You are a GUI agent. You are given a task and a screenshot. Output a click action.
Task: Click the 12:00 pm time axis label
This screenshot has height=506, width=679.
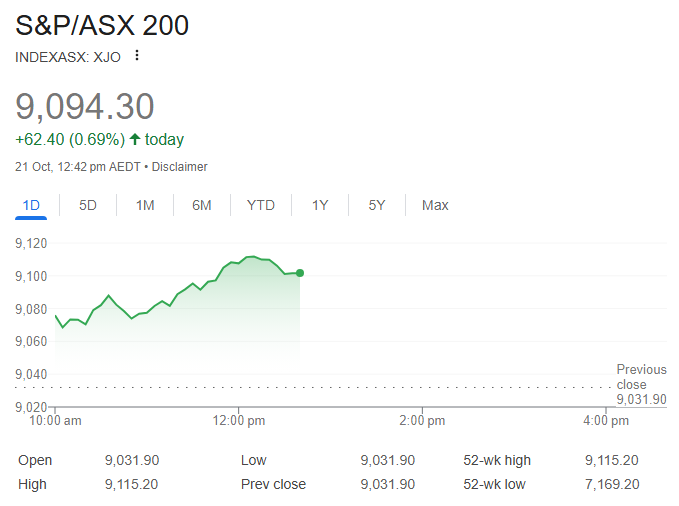(239, 421)
